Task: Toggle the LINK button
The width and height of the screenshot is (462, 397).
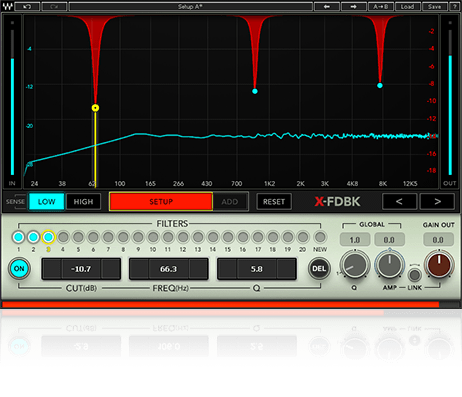Action: (x=415, y=275)
